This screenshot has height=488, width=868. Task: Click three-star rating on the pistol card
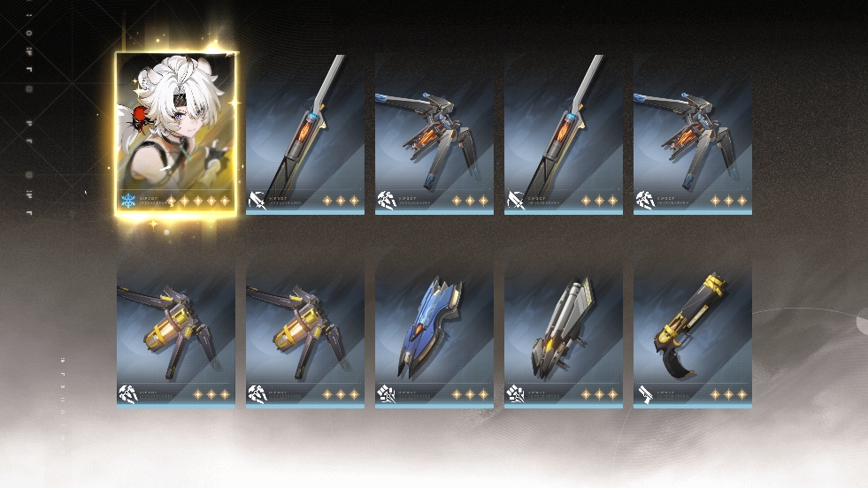click(x=728, y=394)
